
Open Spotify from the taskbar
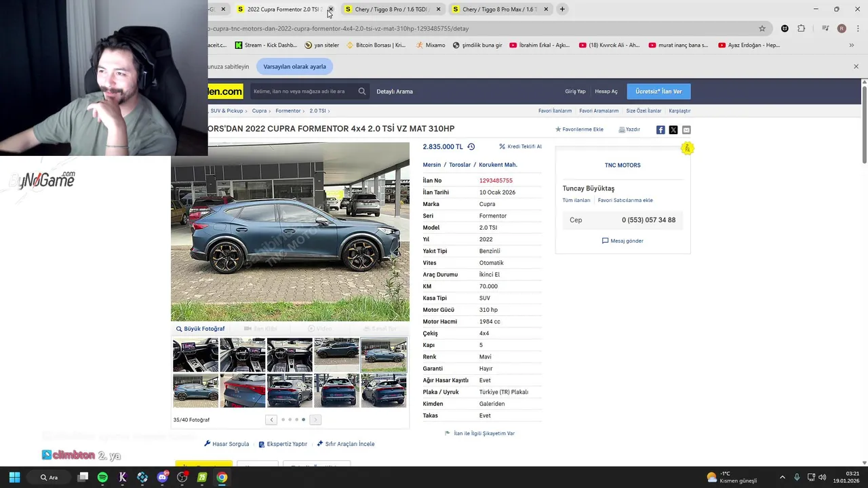coord(102,477)
